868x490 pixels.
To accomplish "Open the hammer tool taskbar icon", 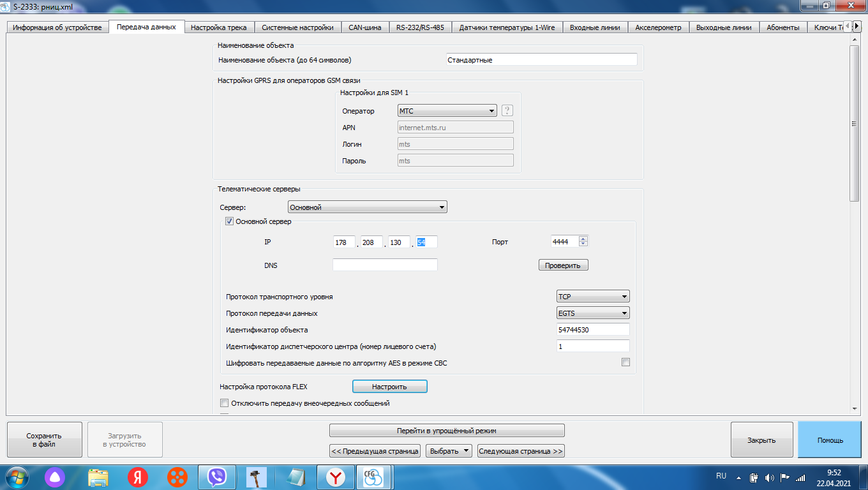I will pos(257,477).
